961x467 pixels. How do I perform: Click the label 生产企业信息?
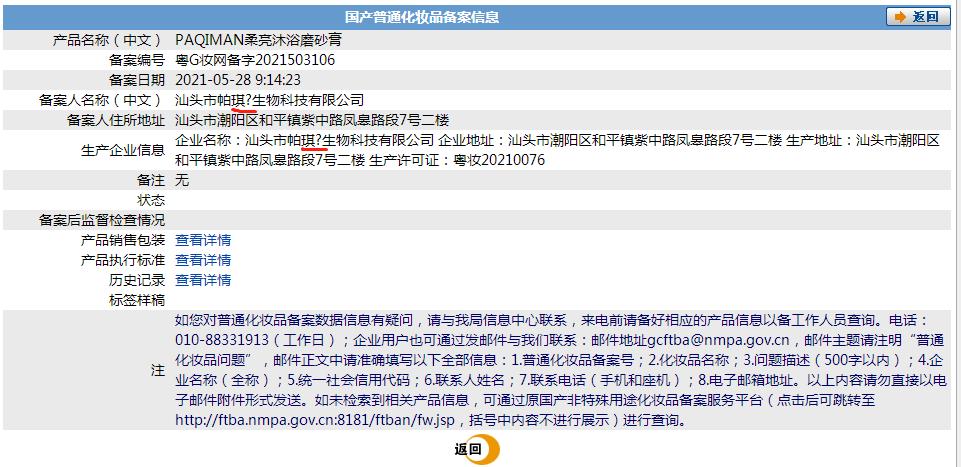123,150
